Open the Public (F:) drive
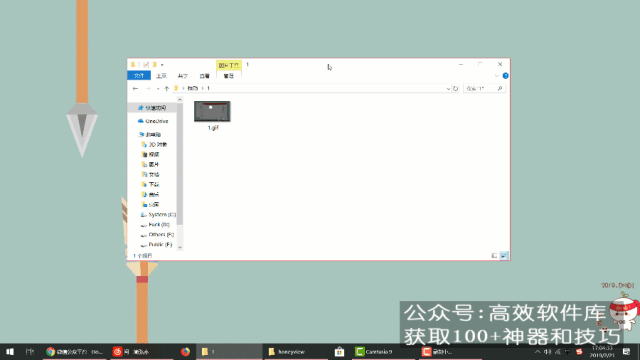This screenshot has width=640, height=360. pos(156,245)
